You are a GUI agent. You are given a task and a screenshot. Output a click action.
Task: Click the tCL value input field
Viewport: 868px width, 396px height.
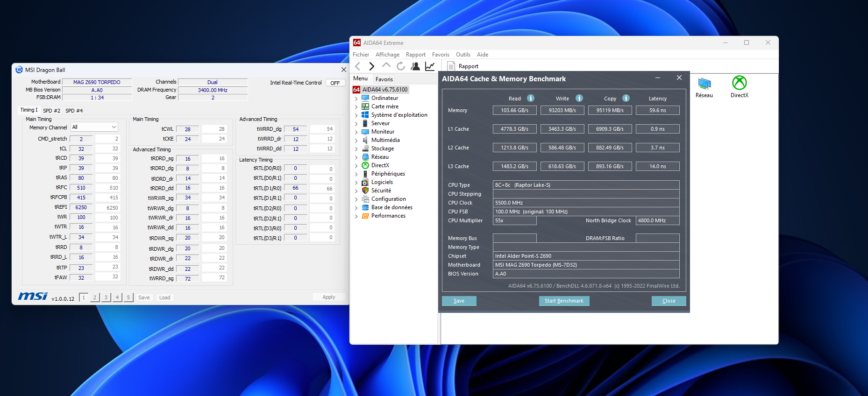click(81, 149)
